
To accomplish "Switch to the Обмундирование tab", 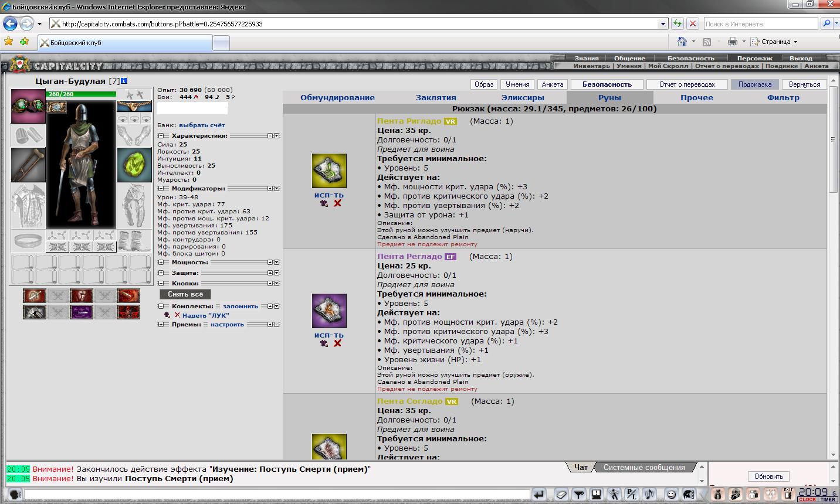I will pyautogui.click(x=337, y=98).
